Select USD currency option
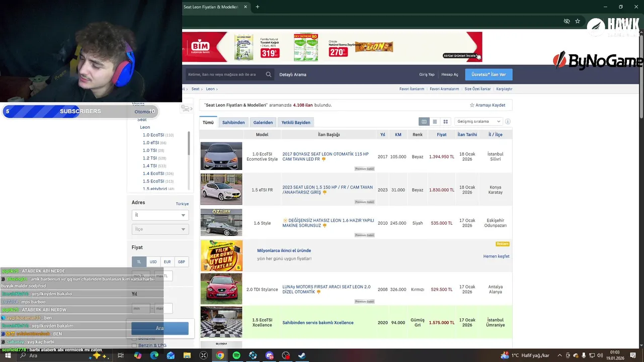The height and width of the screenshot is (362, 644). [153, 261]
